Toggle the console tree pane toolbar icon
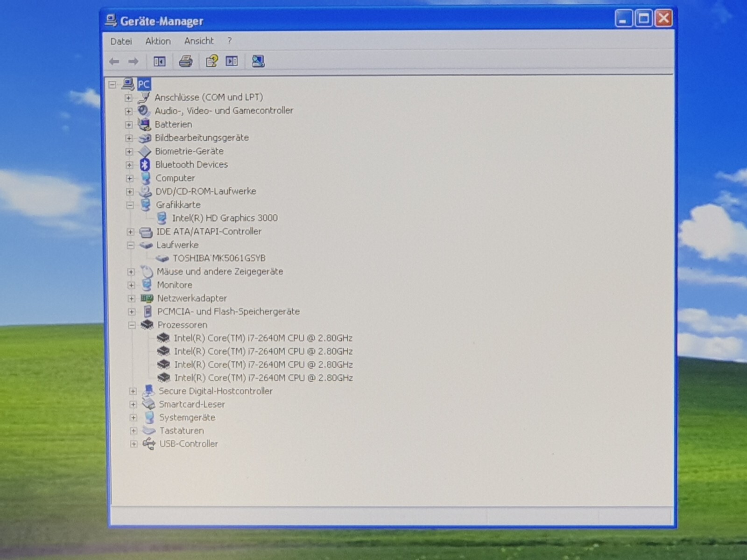Screen dimensions: 747x560 tap(159, 61)
